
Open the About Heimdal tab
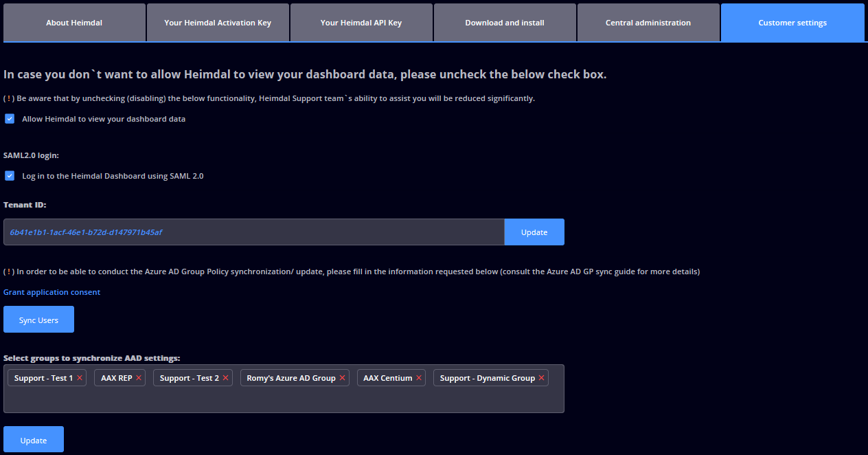74,23
